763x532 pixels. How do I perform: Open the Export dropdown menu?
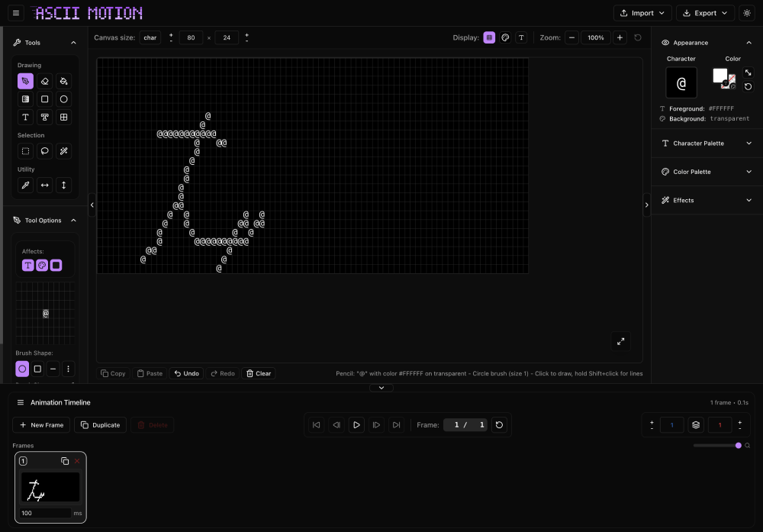pyautogui.click(x=705, y=13)
